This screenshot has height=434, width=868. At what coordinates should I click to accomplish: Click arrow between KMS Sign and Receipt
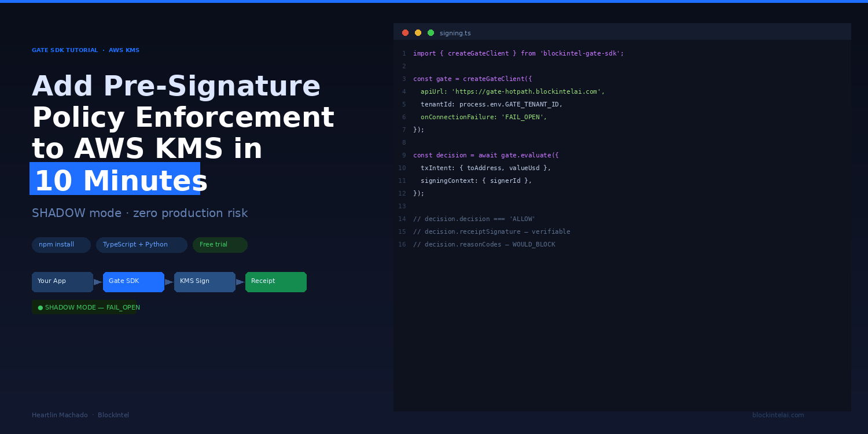(x=241, y=282)
